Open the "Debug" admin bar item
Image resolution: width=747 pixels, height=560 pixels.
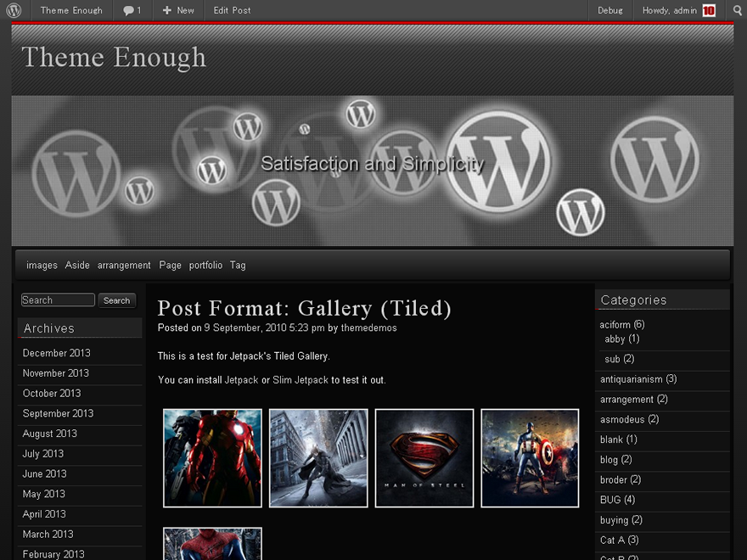tap(610, 10)
